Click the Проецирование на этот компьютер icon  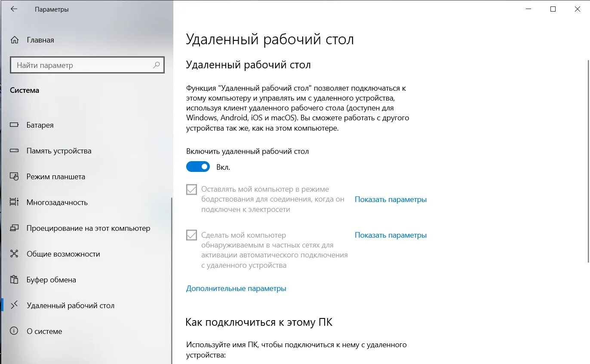tap(15, 228)
